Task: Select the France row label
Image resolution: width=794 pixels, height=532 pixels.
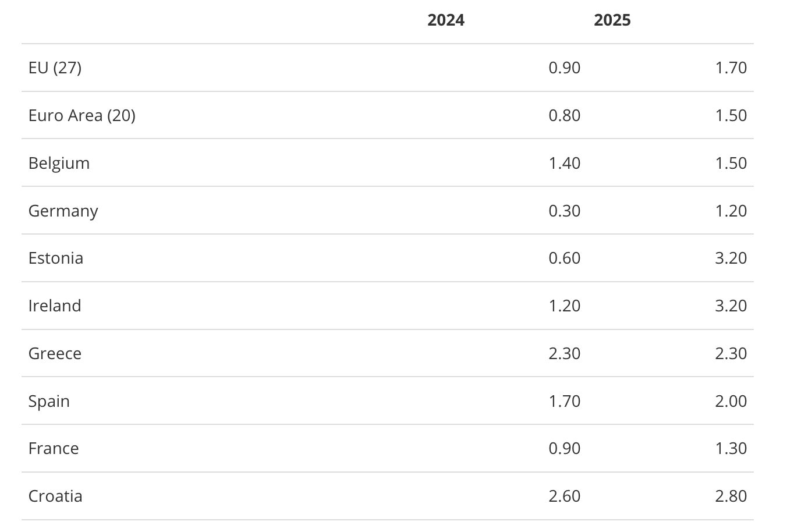Action: pos(54,448)
